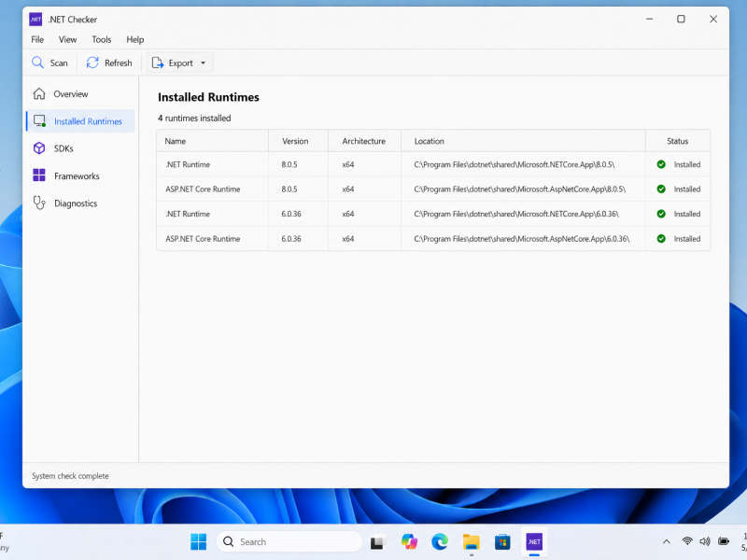The width and height of the screenshot is (747, 560).
Task: Click green check for .NET Runtime 8.0.5
Action: click(x=661, y=164)
